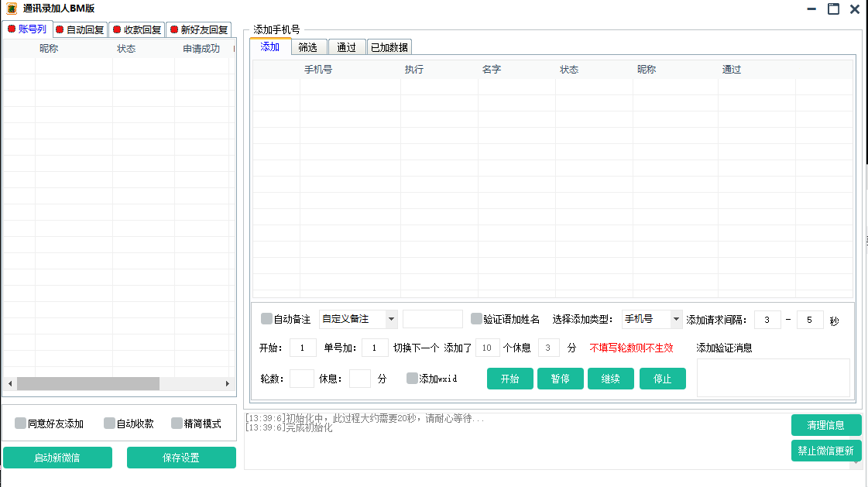Click the 昵称 column header in account list
The height and width of the screenshot is (487, 868).
49,49
